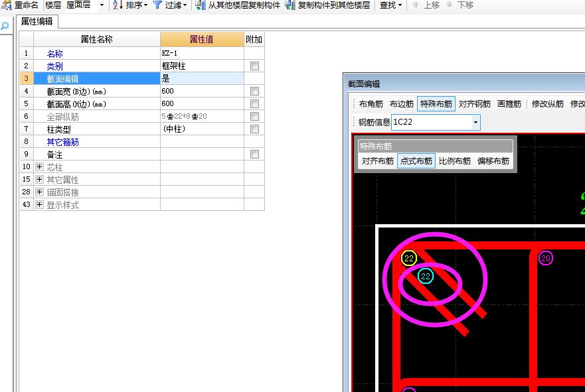
Task: Select the cyan 22 rebar circle
Action: [426, 276]
